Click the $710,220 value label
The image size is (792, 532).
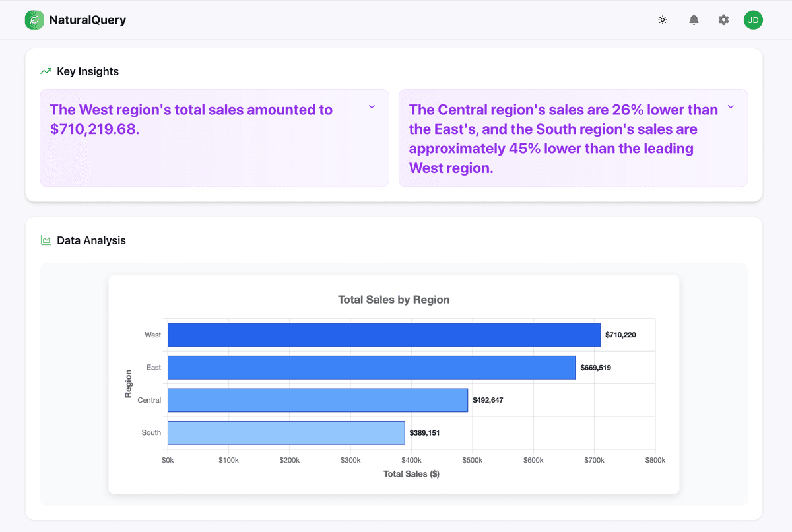[x=620, y=335]
